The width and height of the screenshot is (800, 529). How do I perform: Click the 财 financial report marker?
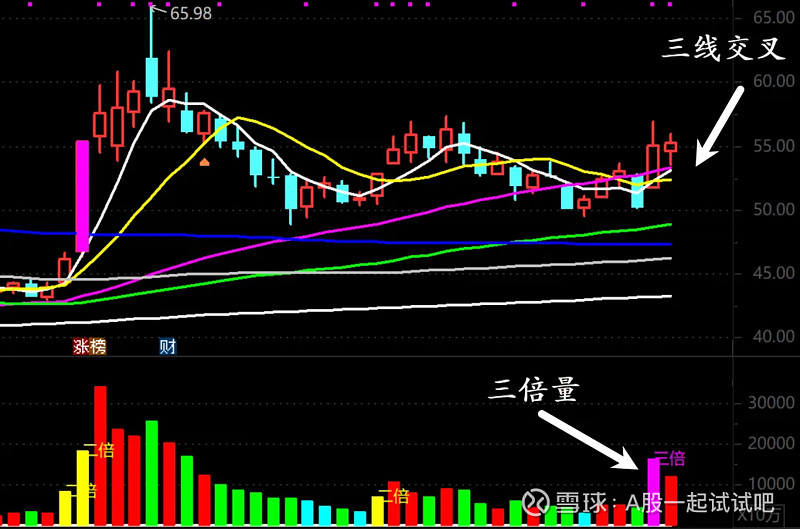(x=168, y=346)
